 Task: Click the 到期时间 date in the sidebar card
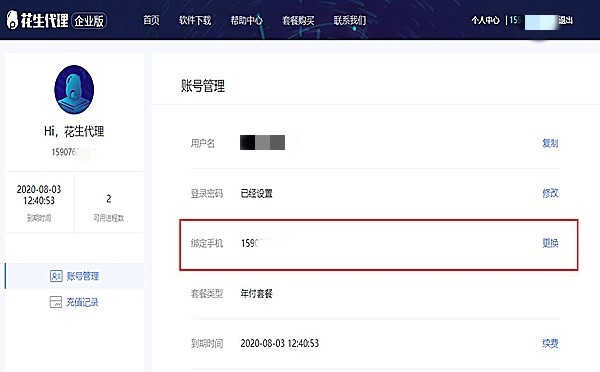pyautogui.click(x=39, y=195)
